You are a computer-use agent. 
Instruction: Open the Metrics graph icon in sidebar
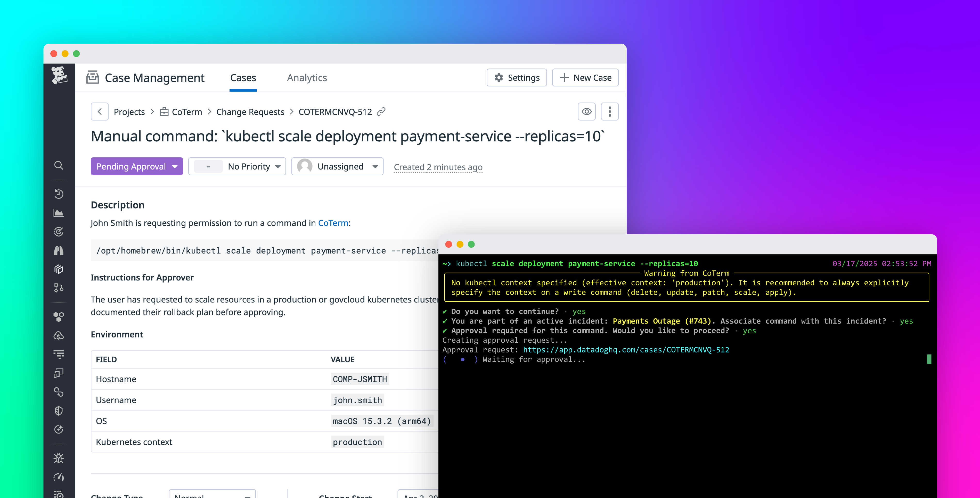pos(59,212)
